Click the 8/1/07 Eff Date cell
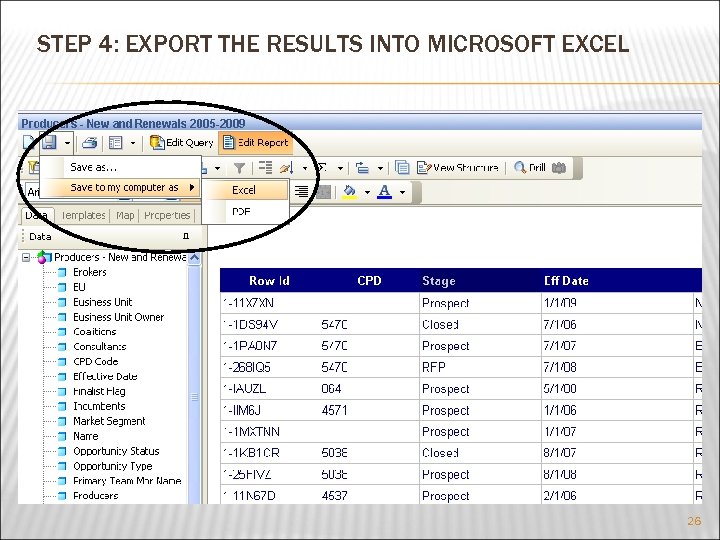The height and width of the screenshot is (540, 720). (x=617, y=453)
